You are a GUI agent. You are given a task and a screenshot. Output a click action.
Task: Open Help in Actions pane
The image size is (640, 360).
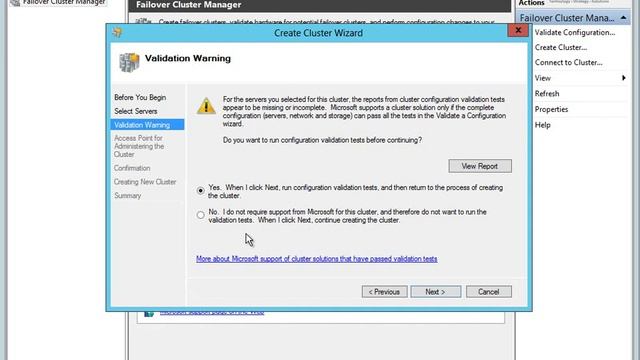[x=542, y=125]
